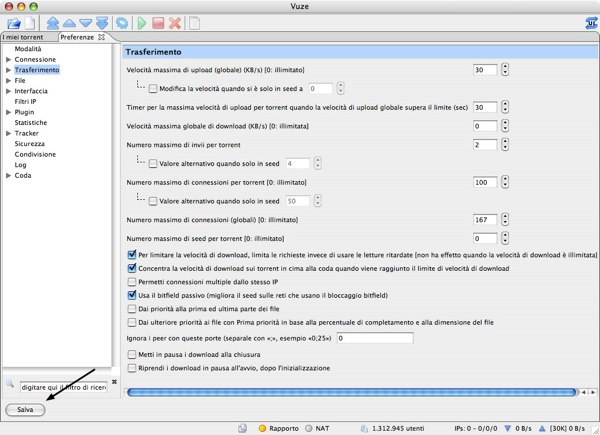This screenshot has height=435, width=600.
Task: Check 'Valore alternativo' under invii per torrent
Action: pos(153,164)
